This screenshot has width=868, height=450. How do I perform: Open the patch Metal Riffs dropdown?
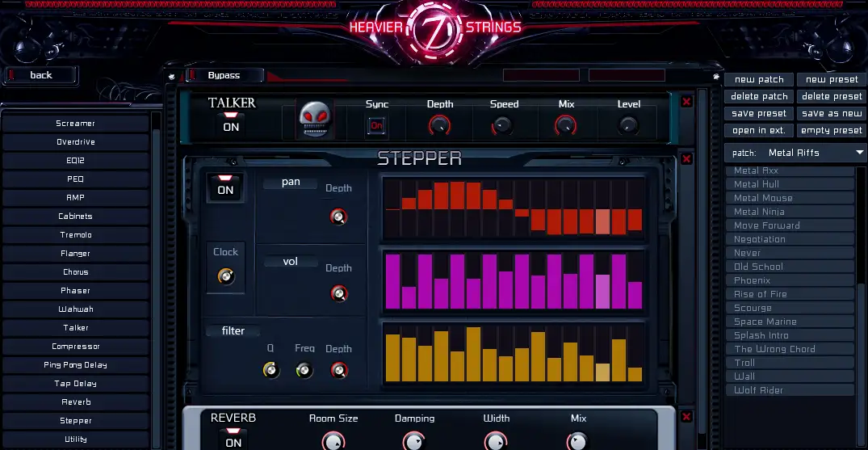coord(795,153)
